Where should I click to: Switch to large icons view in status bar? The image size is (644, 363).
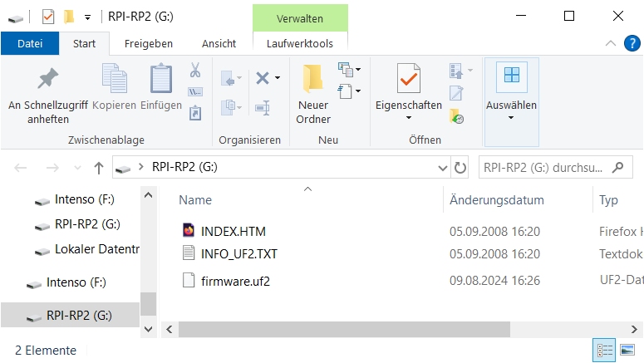pyautogui.click(x=629, y=351)
